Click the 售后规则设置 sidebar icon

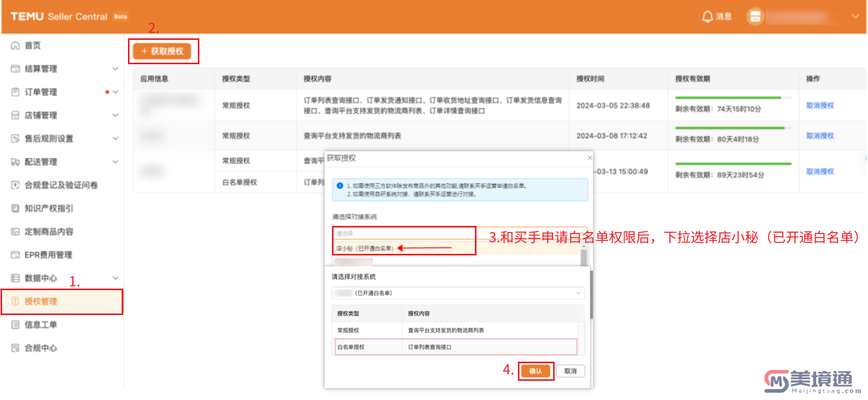16,139
